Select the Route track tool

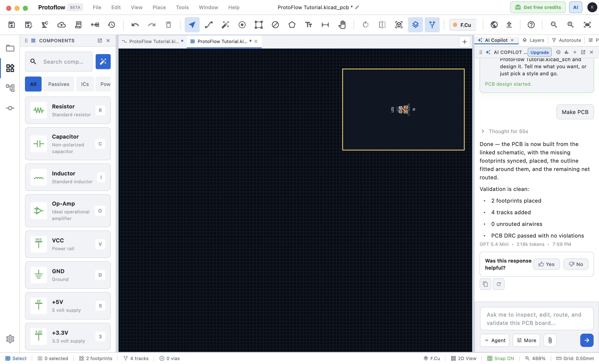[x=209, y=25]
